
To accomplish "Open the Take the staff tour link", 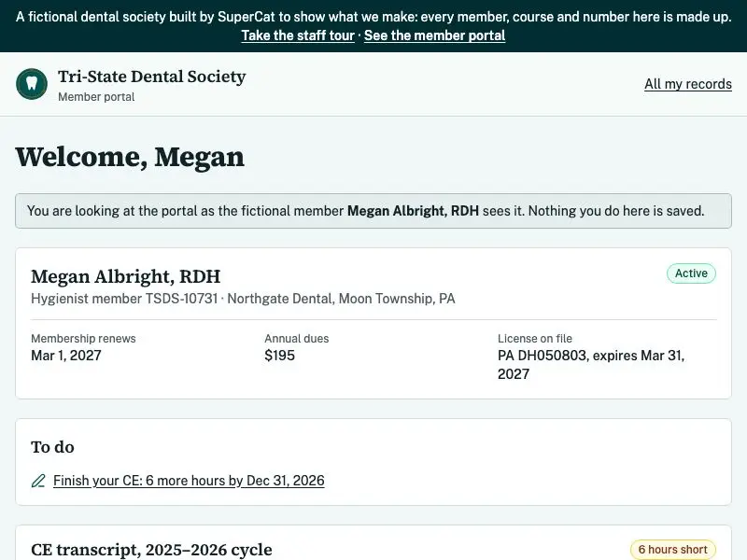I will pos(298,35).
